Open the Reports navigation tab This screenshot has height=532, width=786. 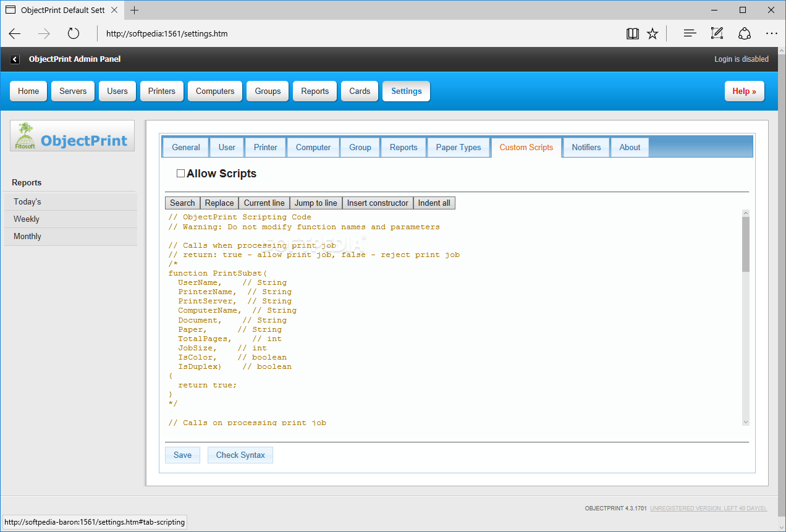click(315, 91)
